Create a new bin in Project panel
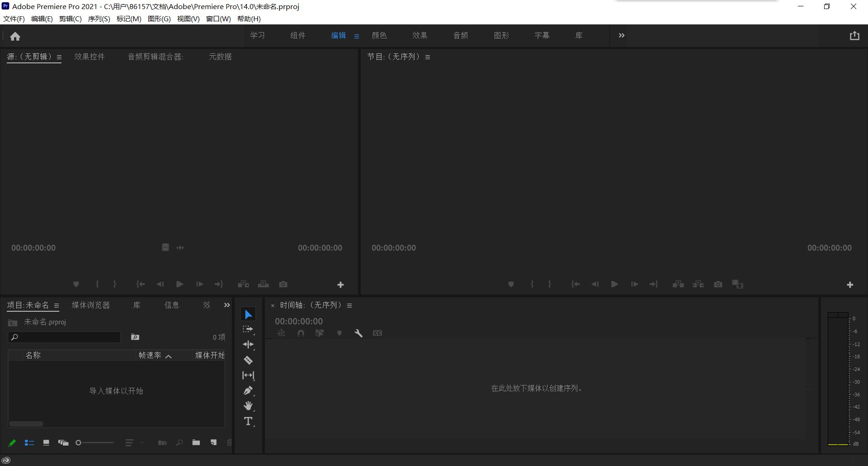 pyautogui.click(x=196, y=442)
